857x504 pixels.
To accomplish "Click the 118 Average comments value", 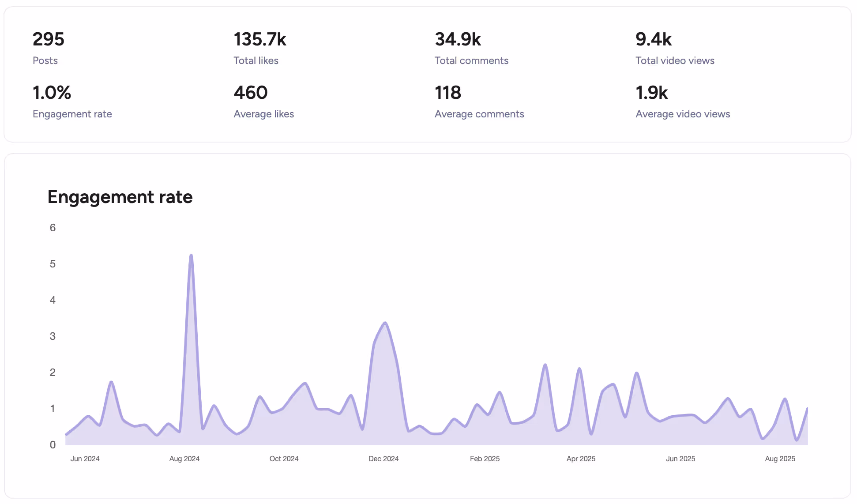I will 448,93.
